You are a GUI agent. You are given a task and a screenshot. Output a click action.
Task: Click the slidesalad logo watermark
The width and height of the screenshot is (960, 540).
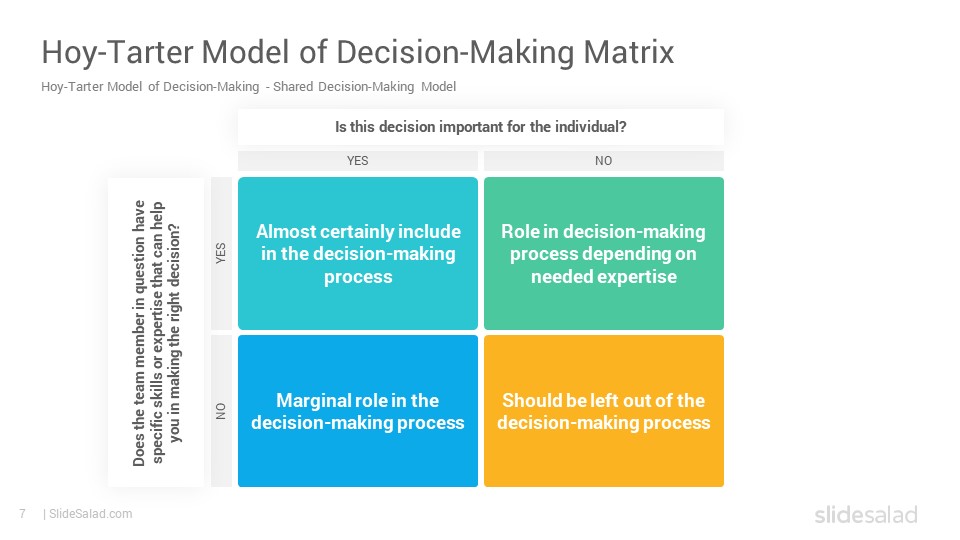pos(866,514)
